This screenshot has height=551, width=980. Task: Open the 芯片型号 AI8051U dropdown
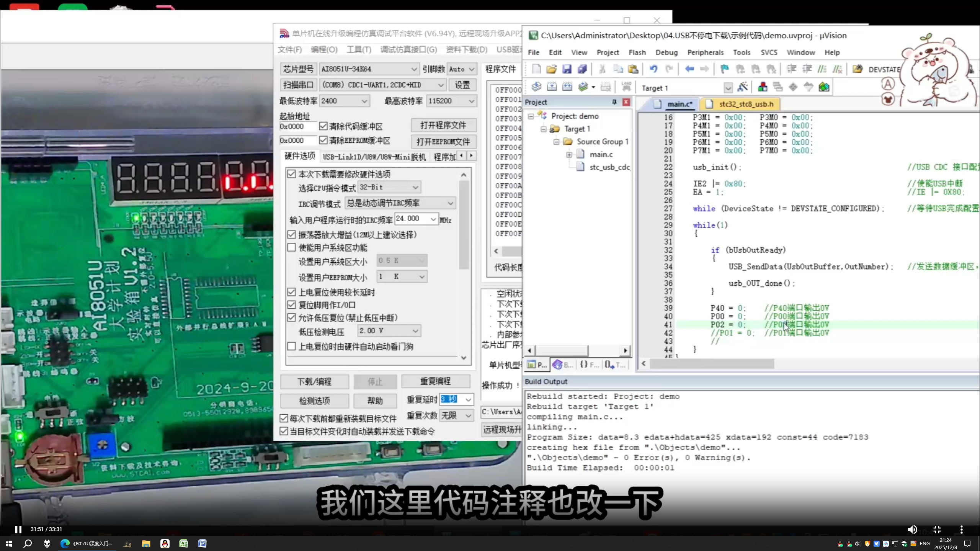414,69
